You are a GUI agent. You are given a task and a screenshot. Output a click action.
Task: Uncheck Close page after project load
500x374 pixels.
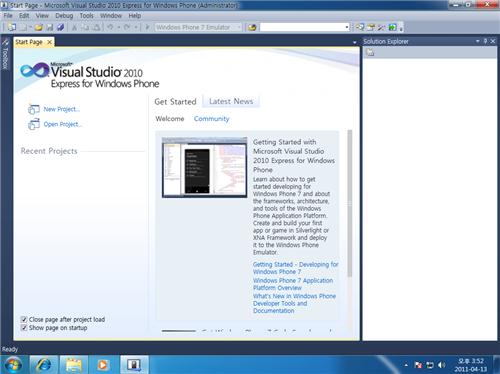(24, 319)
